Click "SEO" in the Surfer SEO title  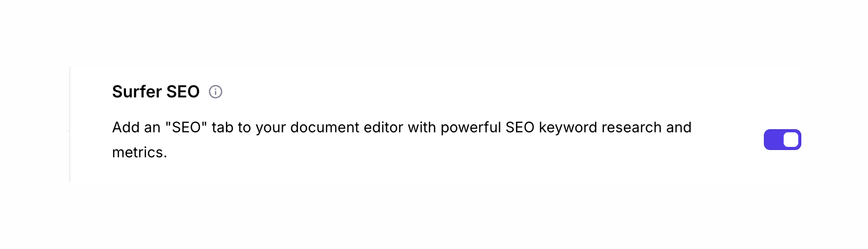[183, 92]
